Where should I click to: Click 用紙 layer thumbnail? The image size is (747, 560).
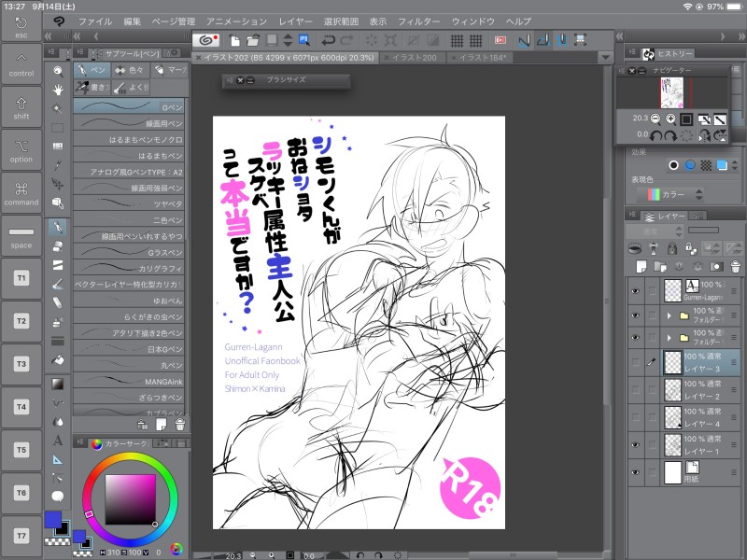tap(672, 472)
